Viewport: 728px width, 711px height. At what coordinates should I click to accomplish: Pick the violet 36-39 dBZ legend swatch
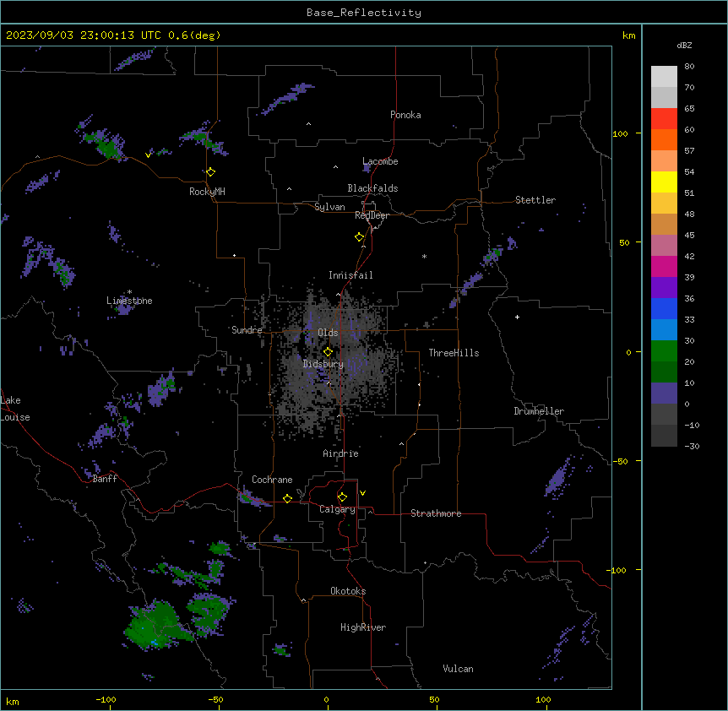tap(664, 287)
